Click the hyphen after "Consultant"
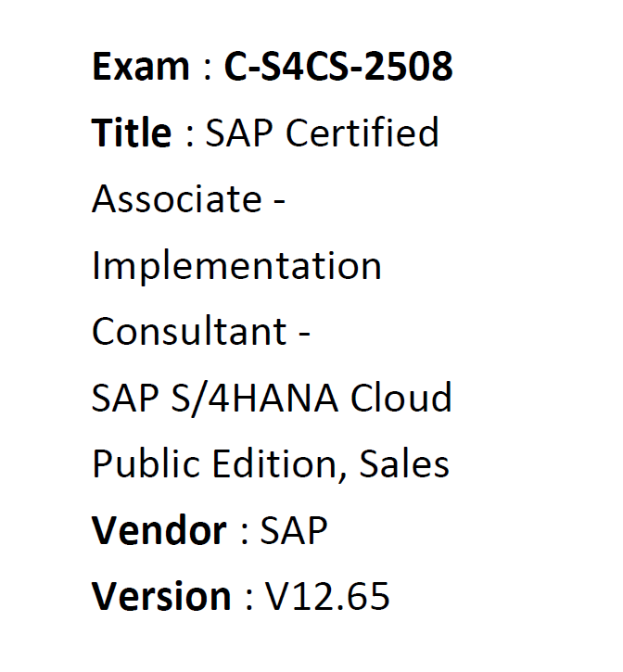Image resolution: width=623 pixels, height=672 pixels. tap(303, 334)
